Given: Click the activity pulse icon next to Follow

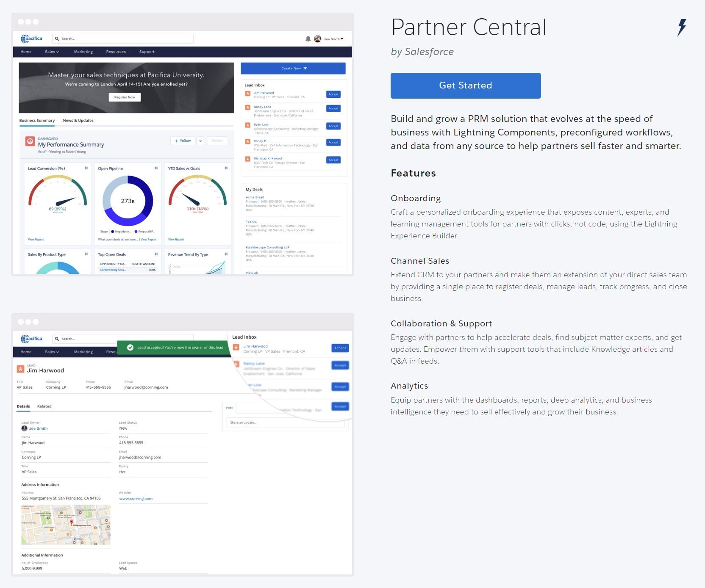Looking at the screenshot, I should tap(200, 141).
